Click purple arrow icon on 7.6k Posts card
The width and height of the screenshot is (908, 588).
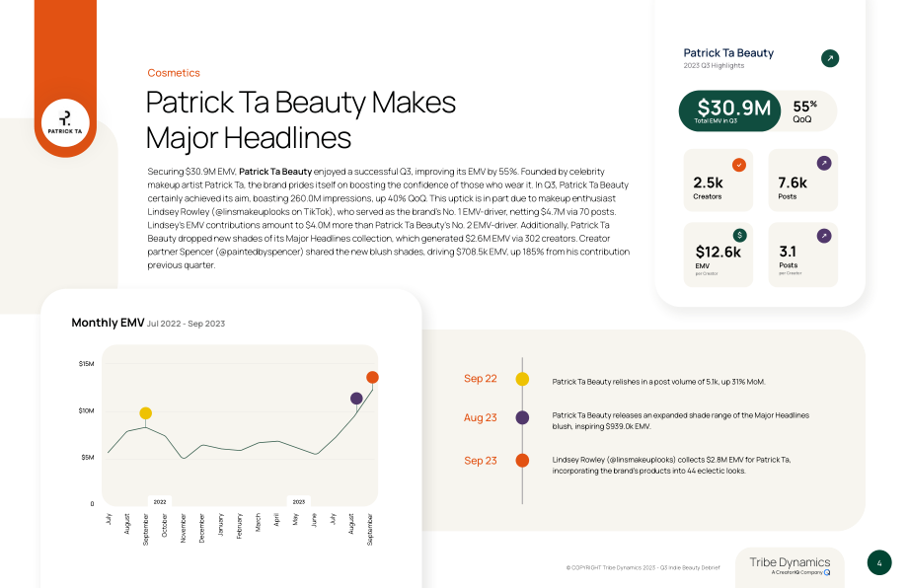(x=824, y=163)
